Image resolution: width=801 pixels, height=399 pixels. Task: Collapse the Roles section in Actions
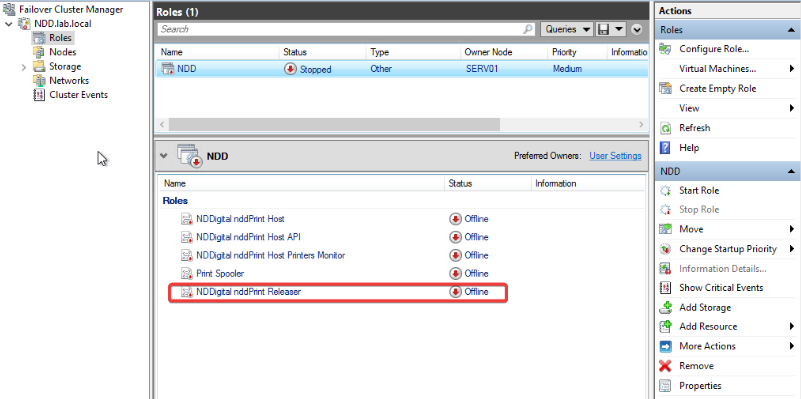791,30
